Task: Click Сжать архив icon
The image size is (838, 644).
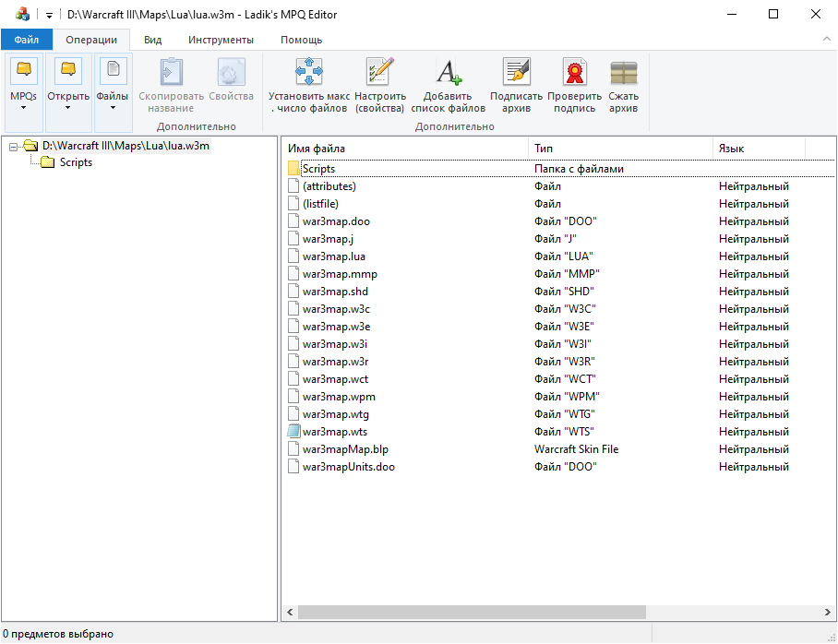Action: (x=624, y=72)
